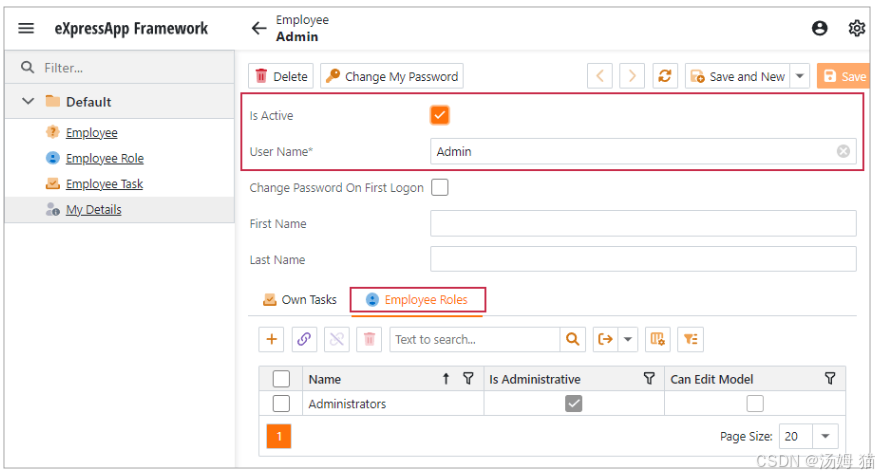Open the Page Size dropdown
The height and width of the screenshot is (476, 879).
[825, 436]
